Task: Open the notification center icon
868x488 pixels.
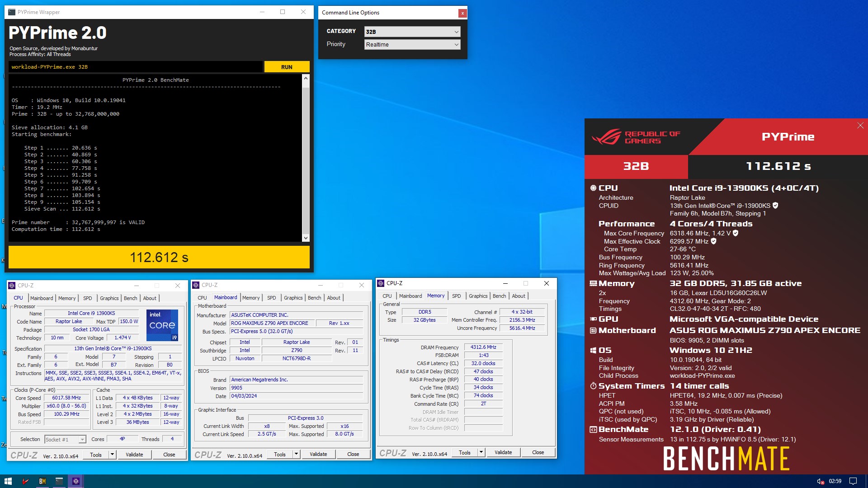Action: point(853,481)
